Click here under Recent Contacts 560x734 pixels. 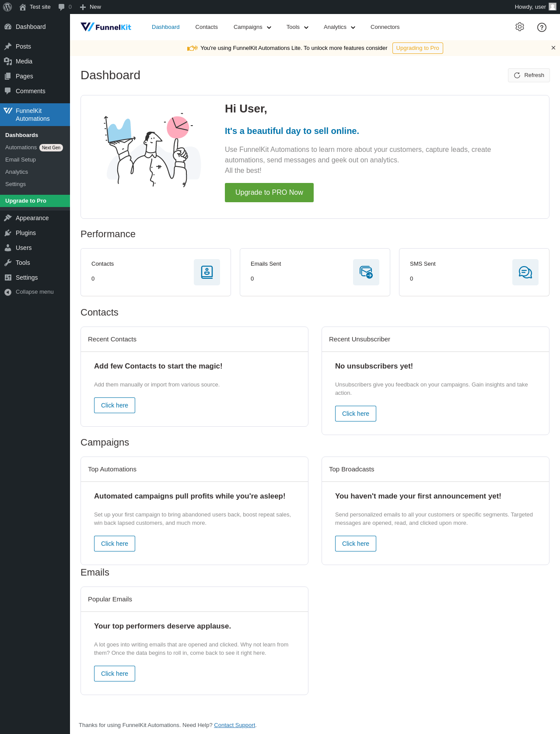click(x=115, y=405)
